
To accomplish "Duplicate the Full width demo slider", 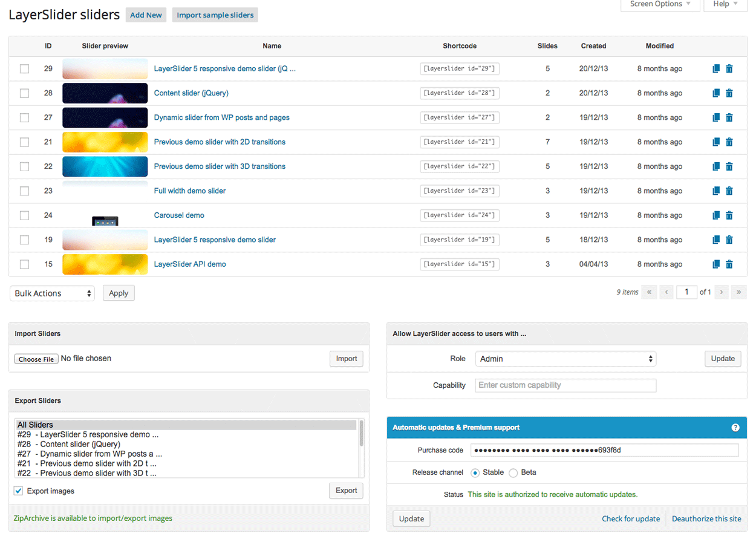I will point(716,191).
